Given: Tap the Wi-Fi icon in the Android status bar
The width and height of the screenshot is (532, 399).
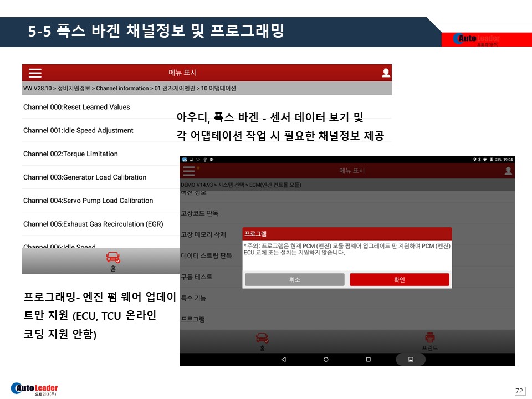Looking at the screenshot, I should tap(485, 160).
